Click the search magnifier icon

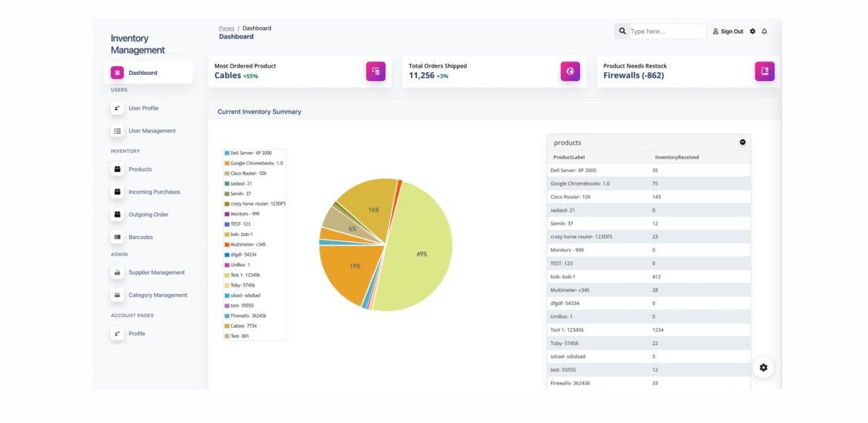622,32
